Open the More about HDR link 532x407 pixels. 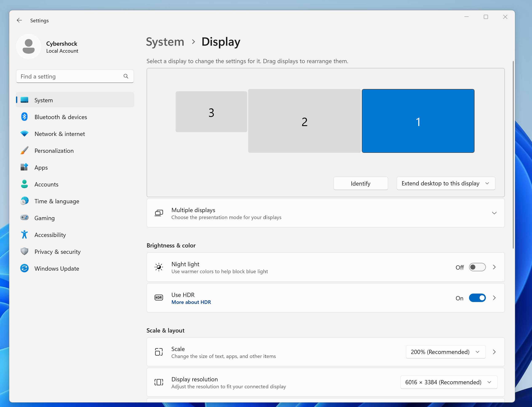(191, 302)
